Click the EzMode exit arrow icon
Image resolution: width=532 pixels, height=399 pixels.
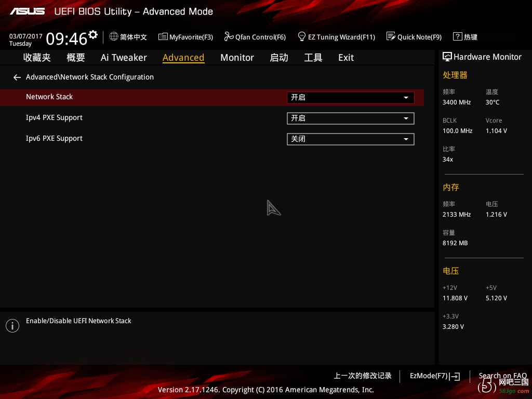click(455, 376)
